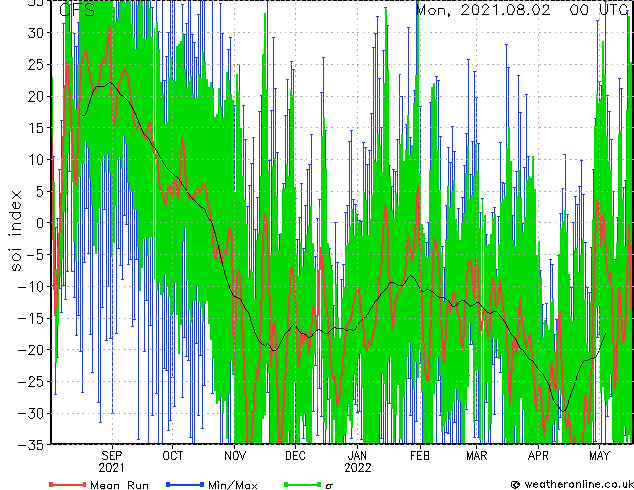The width and height of the screenshot is (634, 490).
Task: Click the '-15' y-axis value
Action: pos(31,318)
